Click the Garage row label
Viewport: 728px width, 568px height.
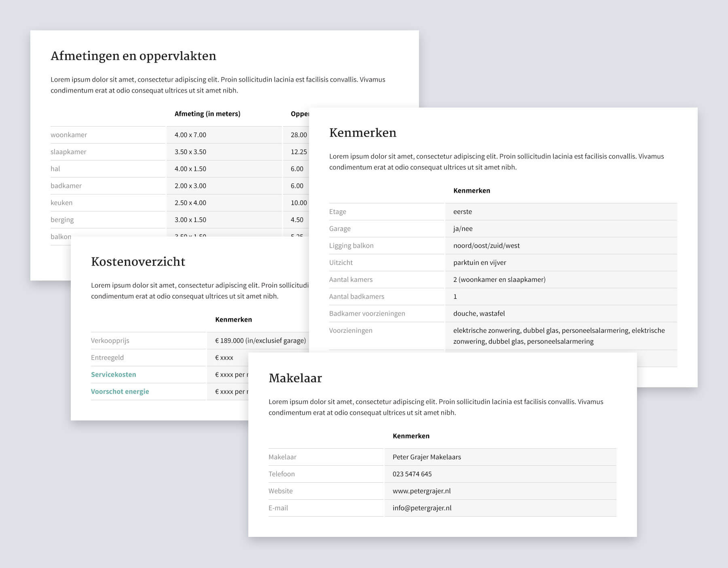click(x=340, y=228)
